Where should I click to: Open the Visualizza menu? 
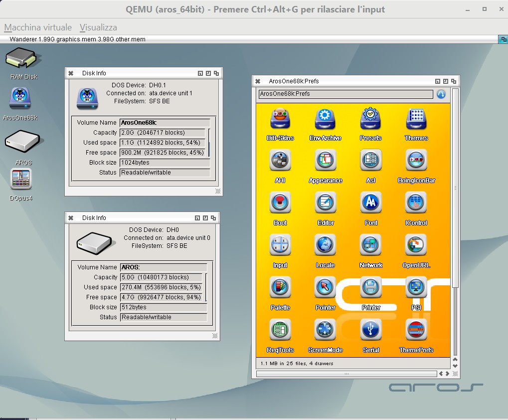pyautogui.click(x=98, y=27)
